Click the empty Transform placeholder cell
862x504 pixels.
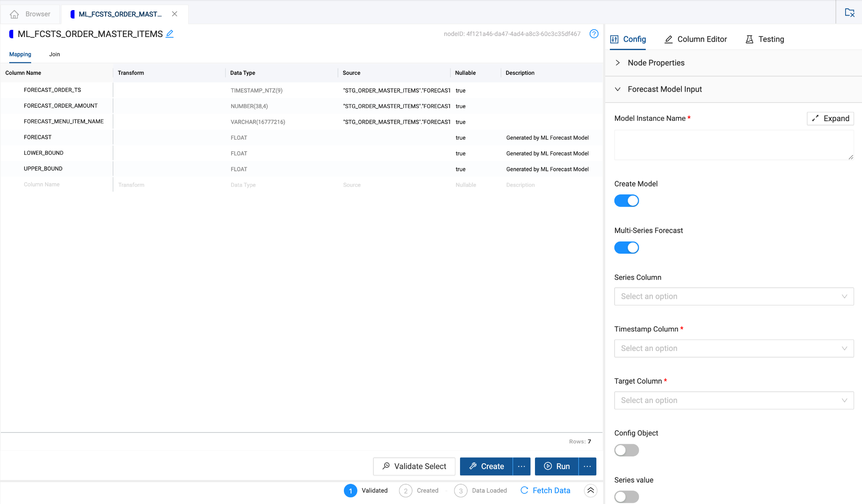tap(131, 185)
